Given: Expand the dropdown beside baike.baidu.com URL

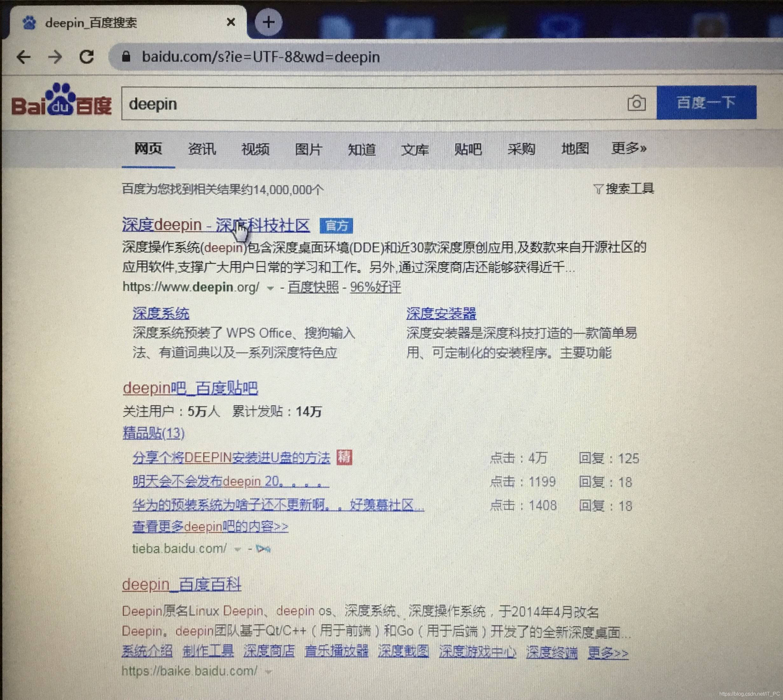Looking at the screenshot, I should [x=269, y=672].
